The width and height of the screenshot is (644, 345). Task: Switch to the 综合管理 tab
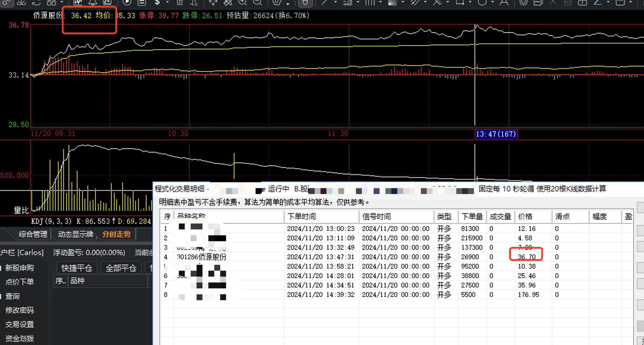click(33, 234)
